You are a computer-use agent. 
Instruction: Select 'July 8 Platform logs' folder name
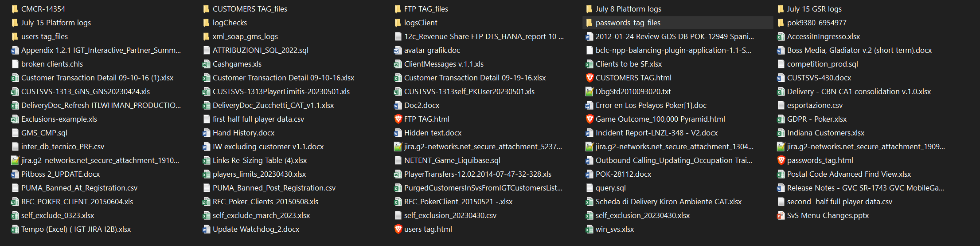[628, 9]
